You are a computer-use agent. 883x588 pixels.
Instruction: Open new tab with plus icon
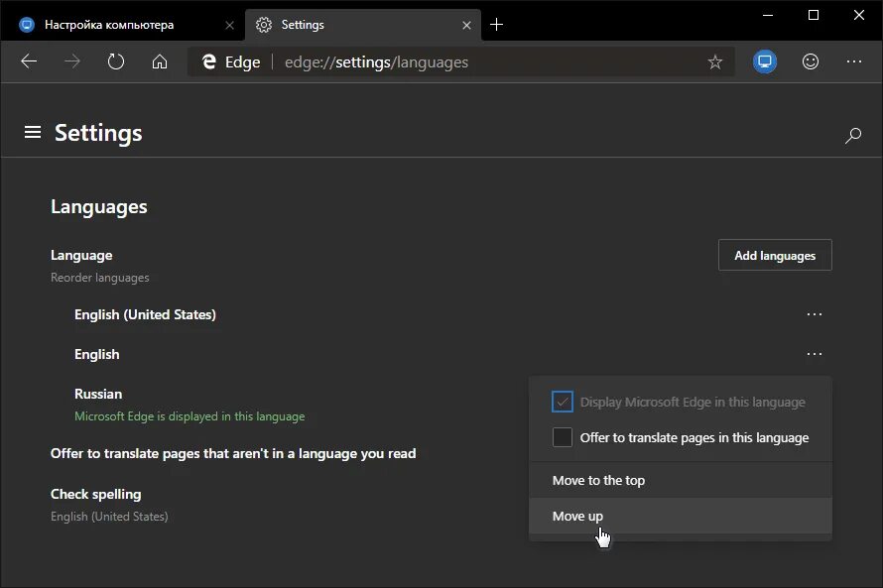click(x=496, y=25)
